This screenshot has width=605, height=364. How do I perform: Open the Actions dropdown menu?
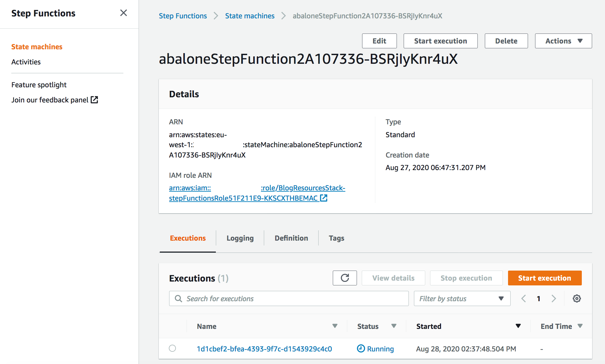(563, 41)
